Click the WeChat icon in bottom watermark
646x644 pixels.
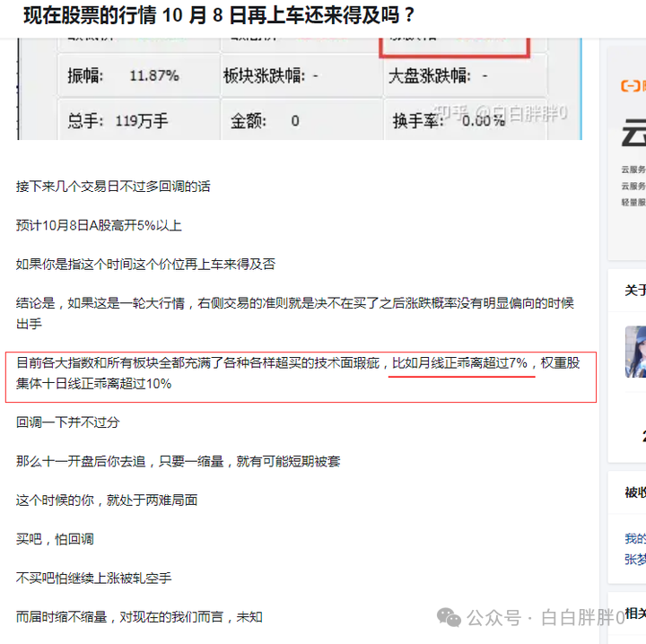pyautogui.click(x=449, y=617)
